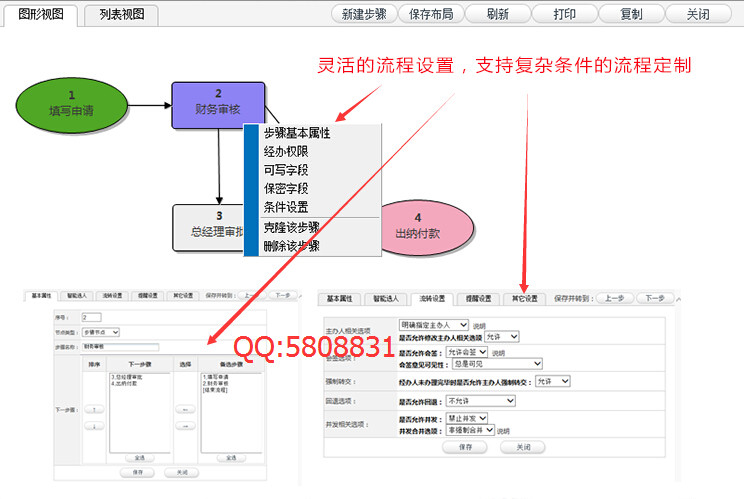
Task: Open the 是否允许回退 dropdown
Action: click(x=481, y=401)
